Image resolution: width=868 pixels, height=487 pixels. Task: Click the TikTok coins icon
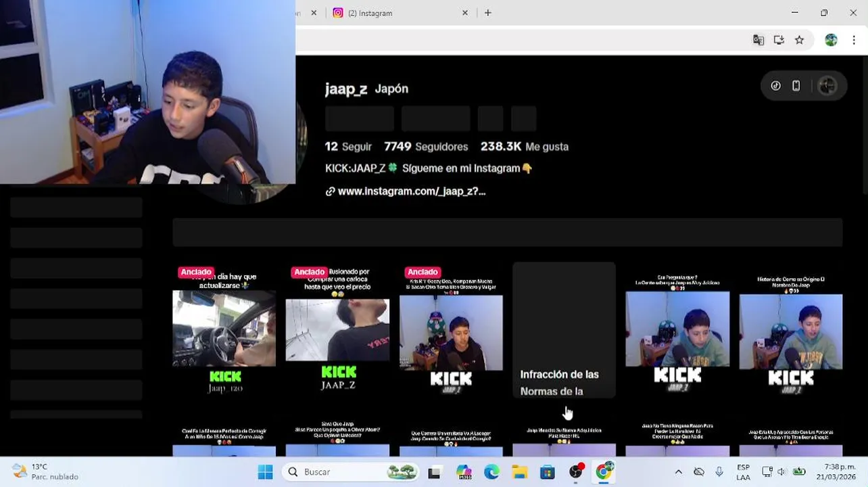click(776, 86)
